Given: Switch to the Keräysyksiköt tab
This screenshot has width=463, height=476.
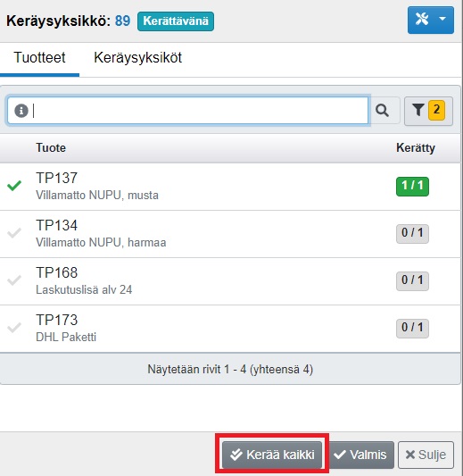Looking at the screenshot, I should tap(137, 58).
